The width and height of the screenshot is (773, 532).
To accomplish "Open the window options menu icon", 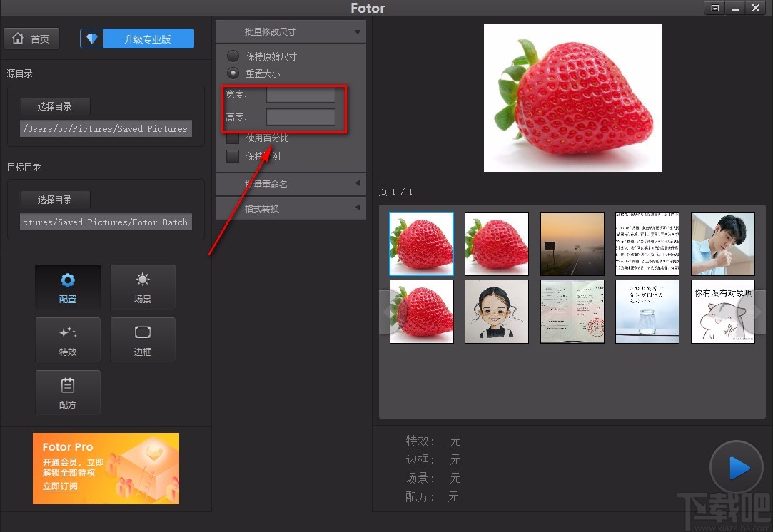I will [x=714, y=8].
